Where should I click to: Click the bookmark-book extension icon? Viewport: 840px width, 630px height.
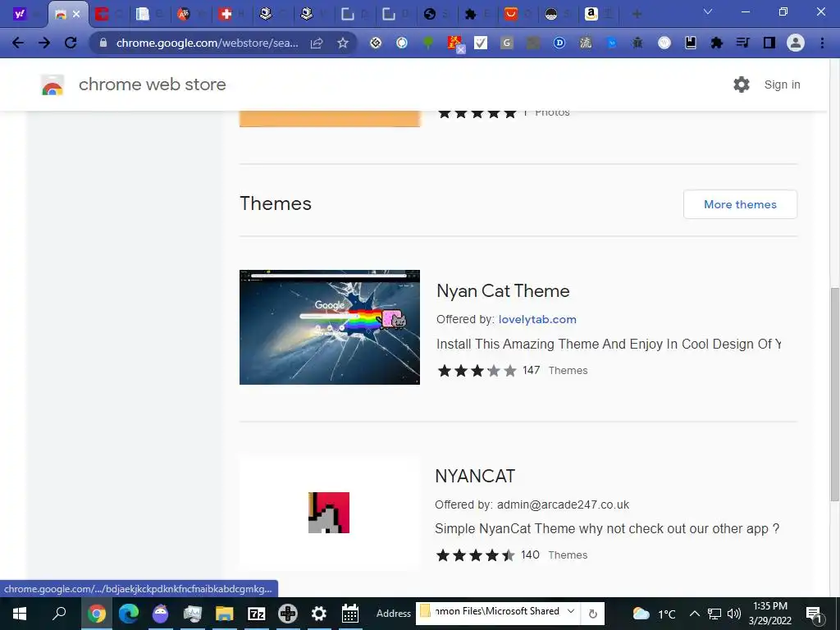click(x=691, y=43)
